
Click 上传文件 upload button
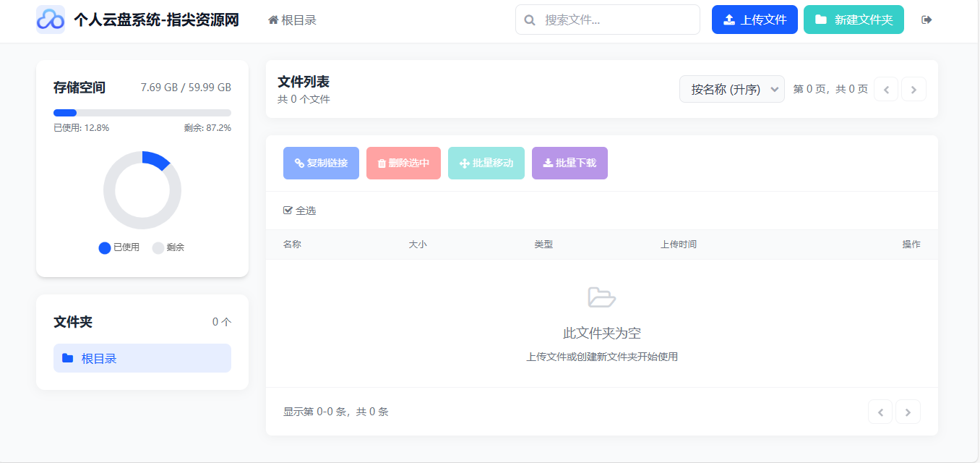[x=754, y=20]
